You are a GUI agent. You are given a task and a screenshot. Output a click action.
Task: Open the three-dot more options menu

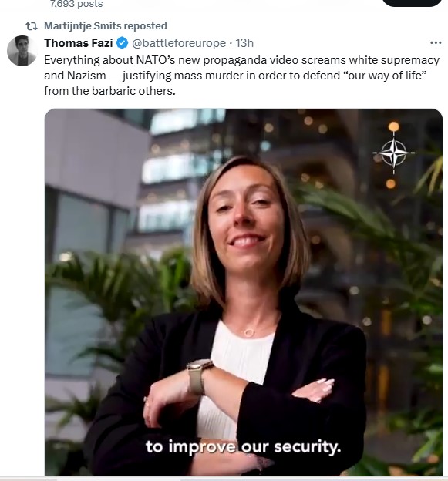pyautogui.click(x=436, y=43)
